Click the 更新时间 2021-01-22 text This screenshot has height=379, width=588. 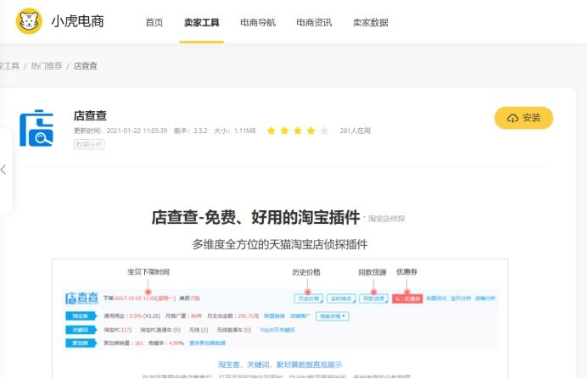pyautogui.click(x=120, y=131)
